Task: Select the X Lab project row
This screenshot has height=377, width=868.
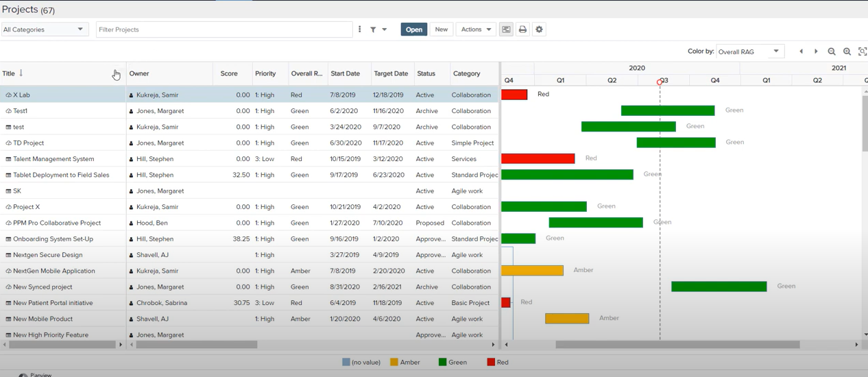Action: (x=250, y=95)
